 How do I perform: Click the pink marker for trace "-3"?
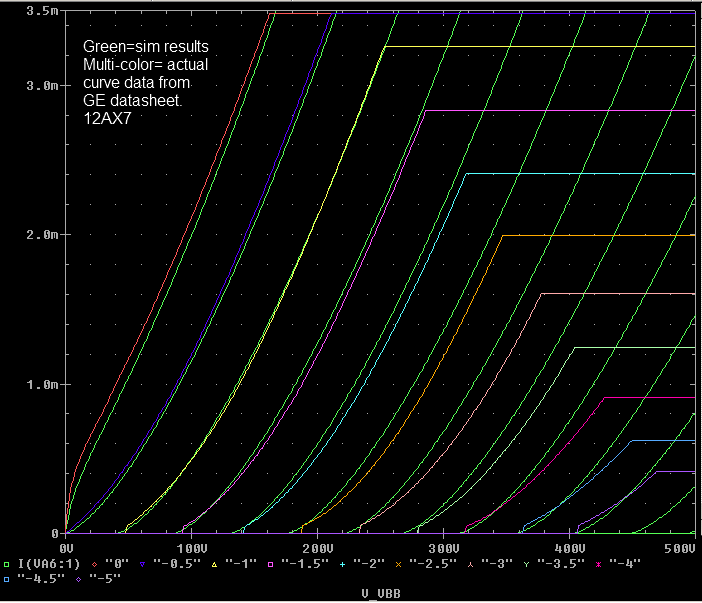click(470, 565)
